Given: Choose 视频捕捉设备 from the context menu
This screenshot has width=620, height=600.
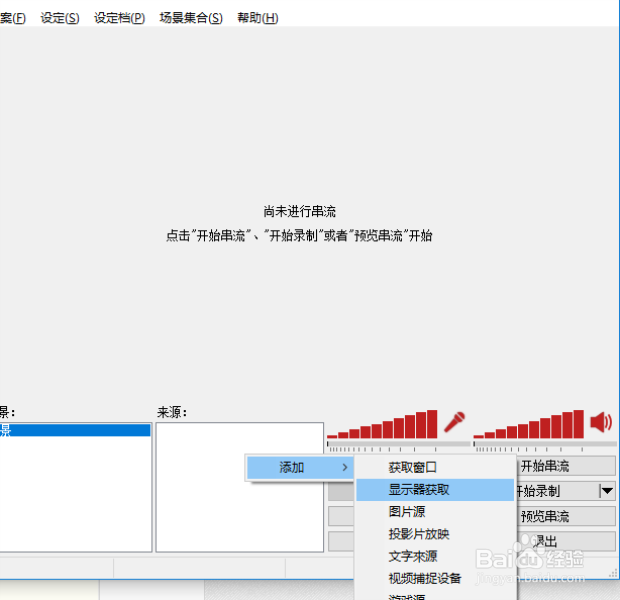Looking at the screenshot, I should pos(435,578).
